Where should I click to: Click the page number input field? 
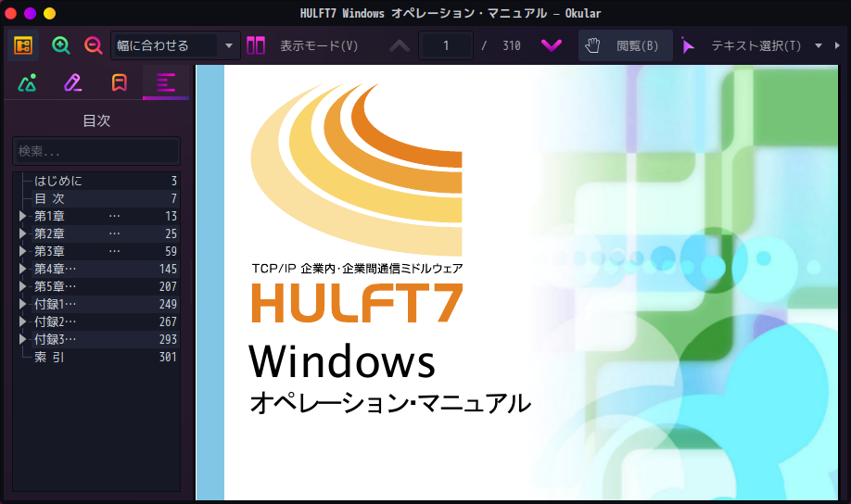446,45
